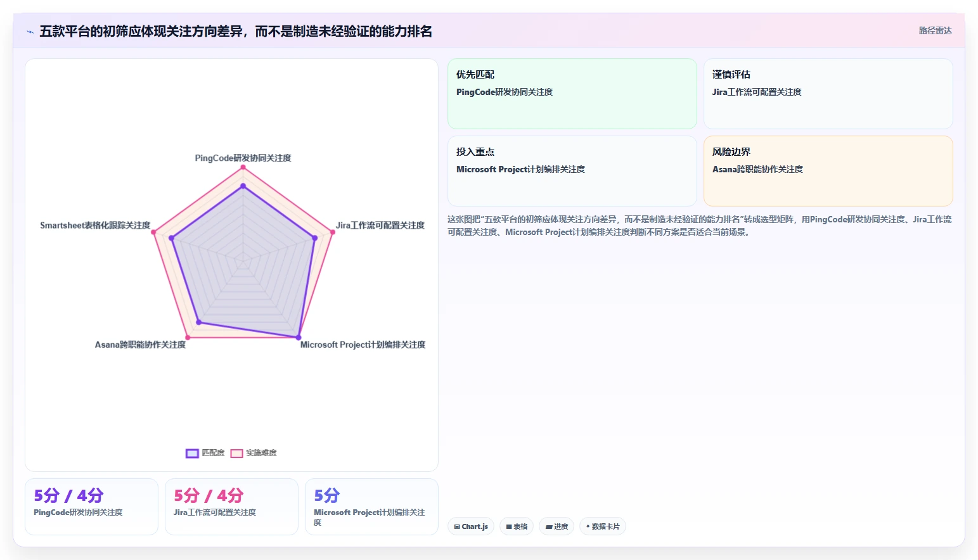This screenshot has height=560, width=978.
Task: Click the purple data point at Asana vertex
Action: 199,322
